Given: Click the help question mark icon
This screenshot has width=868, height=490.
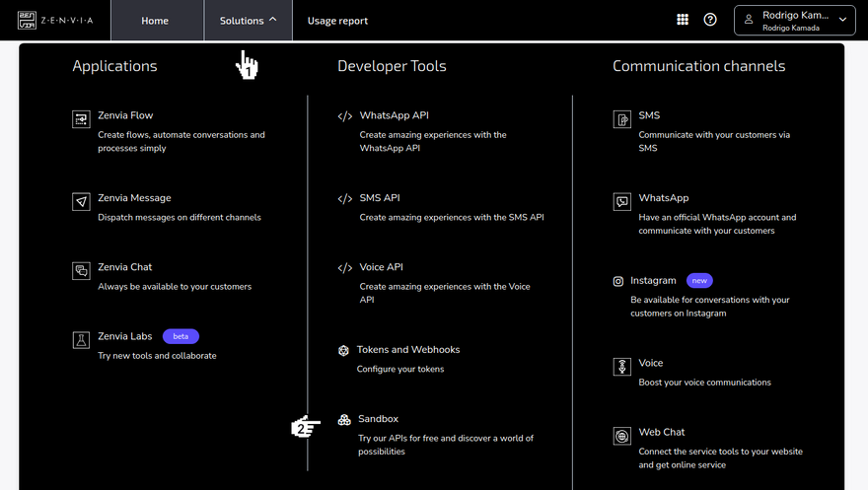Looking at the screenshot, I should [x=710, y=20].
